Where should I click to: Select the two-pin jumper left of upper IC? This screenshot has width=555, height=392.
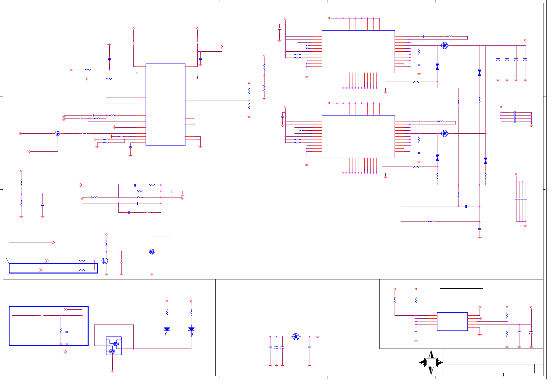307,47
